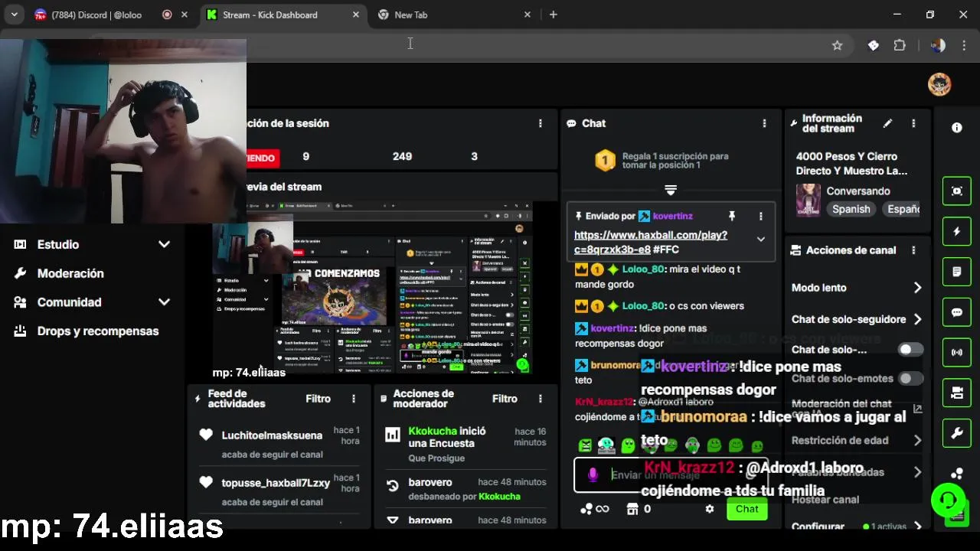Open the haxball.com pinned link
980x551 pixels.
tap(651, 242)
